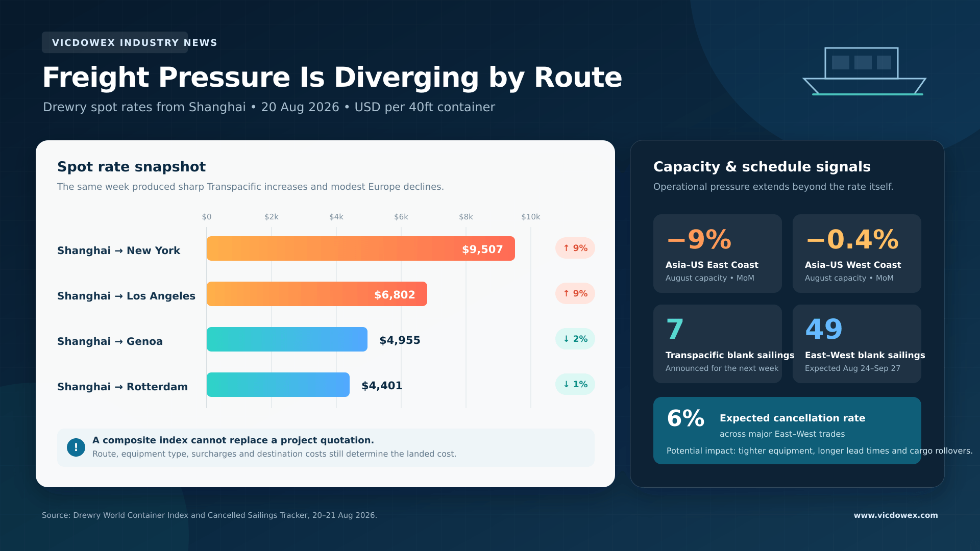Click the Source: Drewry World Container Index footnote
Viewport: 980px width, 551px height.
(209, 515)
